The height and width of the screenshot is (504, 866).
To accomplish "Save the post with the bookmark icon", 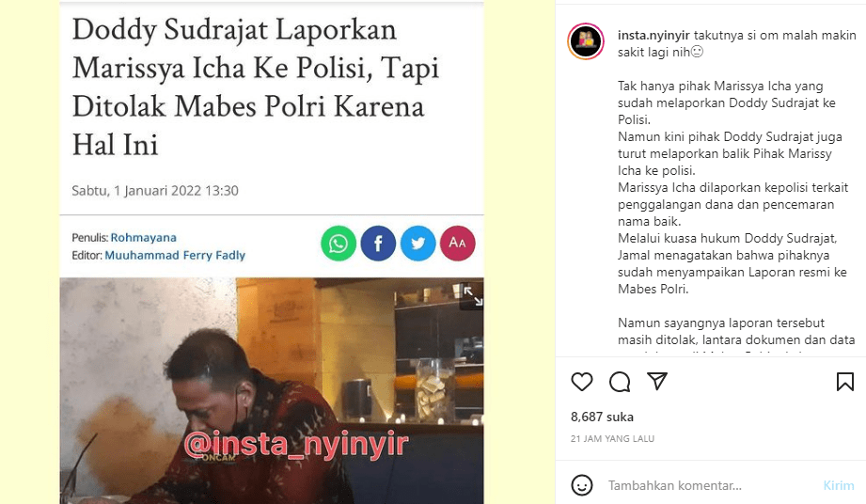I will pos(845,382).
